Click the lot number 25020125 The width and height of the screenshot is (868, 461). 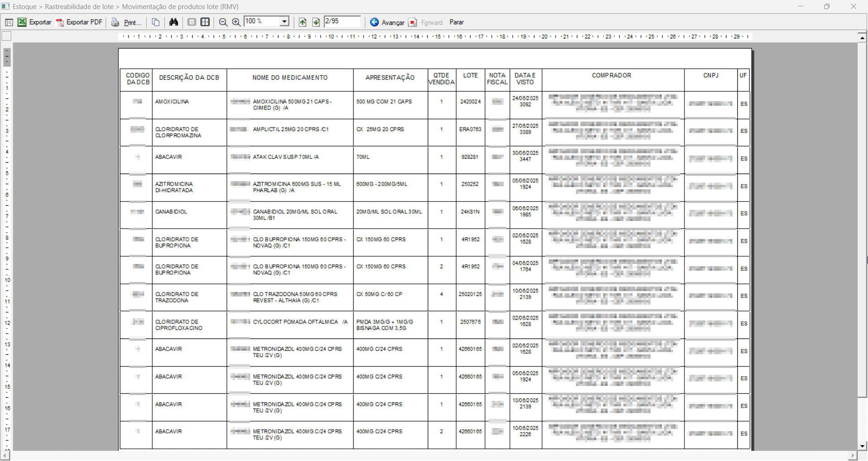[471, 294]
